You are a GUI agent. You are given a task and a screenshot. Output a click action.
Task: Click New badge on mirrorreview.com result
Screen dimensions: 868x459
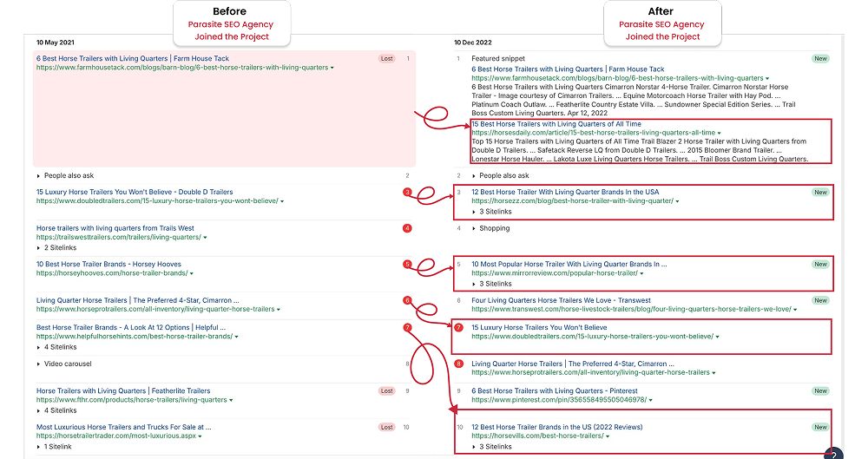(819, 264)
